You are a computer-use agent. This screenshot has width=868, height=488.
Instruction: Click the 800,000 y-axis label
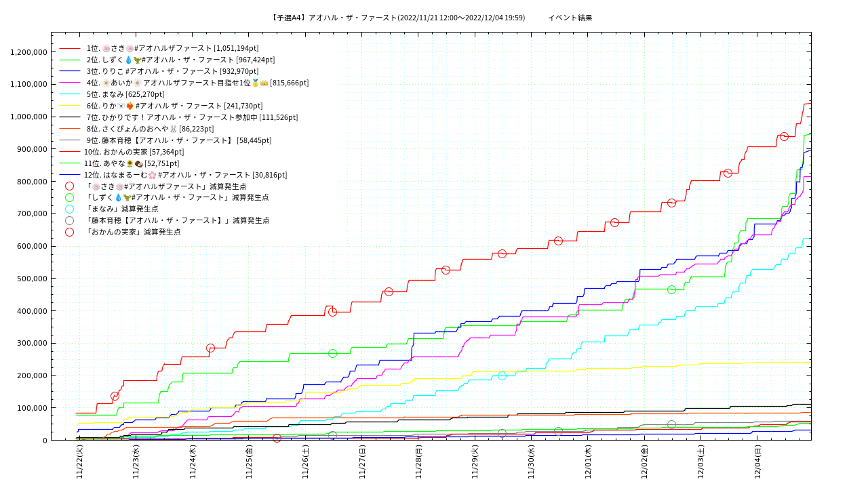(31, 182)
